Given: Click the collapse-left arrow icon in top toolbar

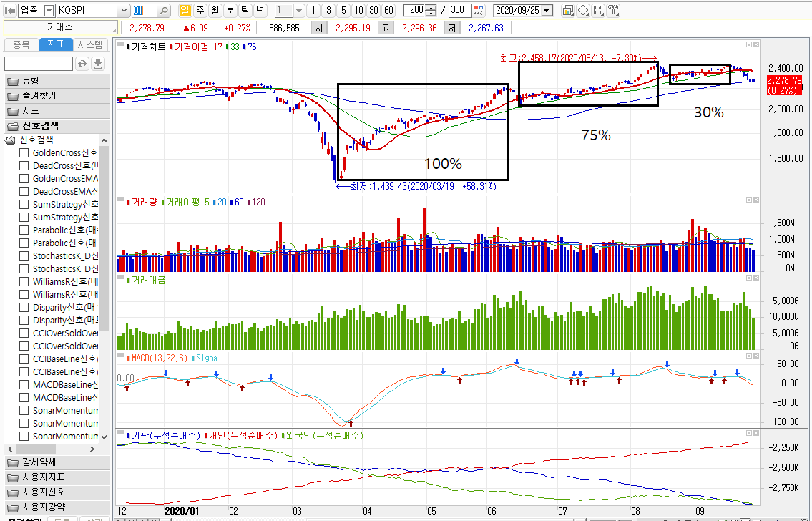Looking at the screenshot, I should pos(10,10).
